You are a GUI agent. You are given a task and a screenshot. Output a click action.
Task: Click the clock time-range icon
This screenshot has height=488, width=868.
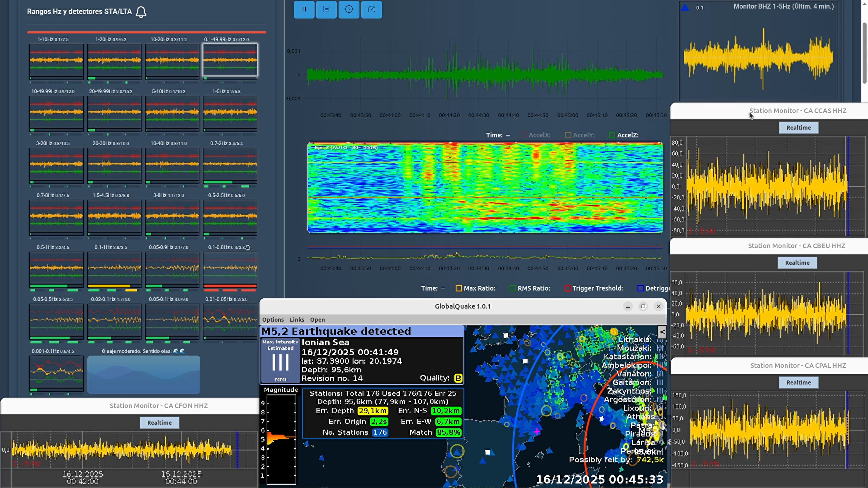(x=349, y=9)
